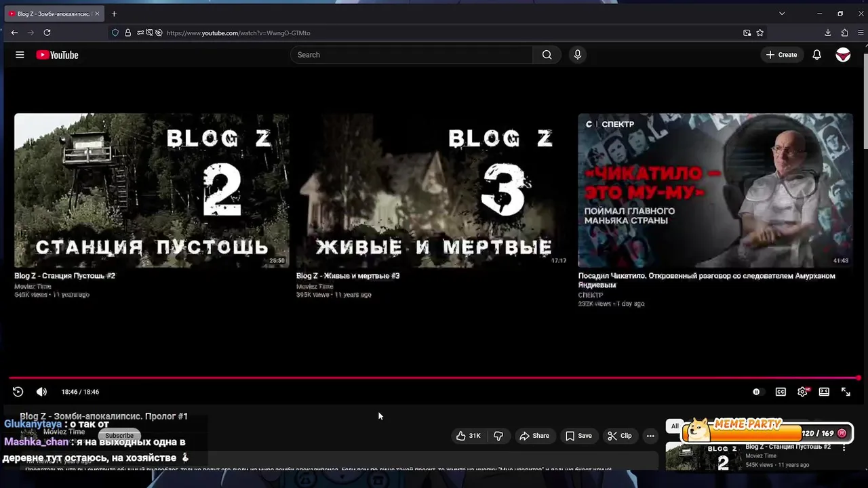Open the browser application menu
Screen dimensions: 868x488
859,33
